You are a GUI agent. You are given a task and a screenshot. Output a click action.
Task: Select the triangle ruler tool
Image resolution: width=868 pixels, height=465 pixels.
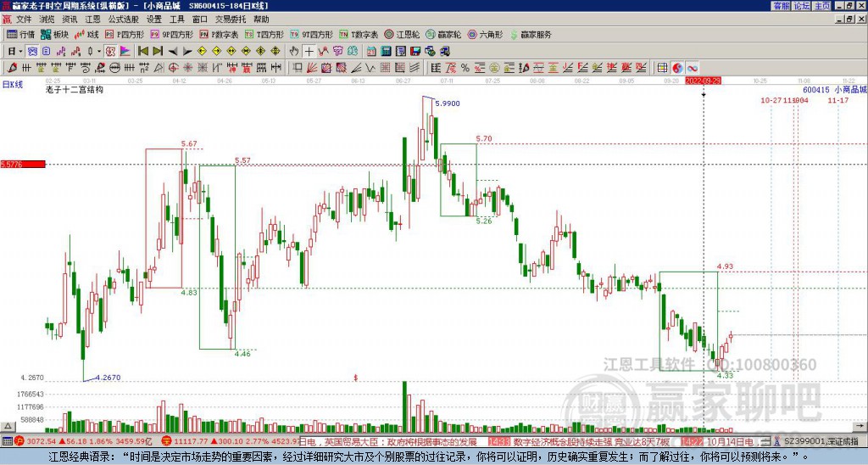tap(159, 68)
